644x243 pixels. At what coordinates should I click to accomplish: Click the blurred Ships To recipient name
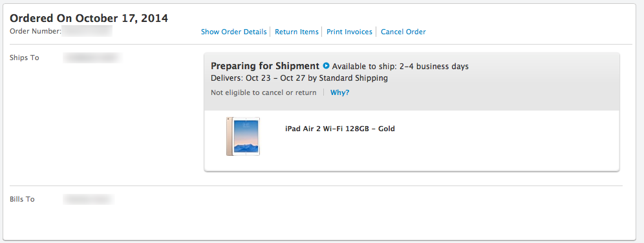92,58
